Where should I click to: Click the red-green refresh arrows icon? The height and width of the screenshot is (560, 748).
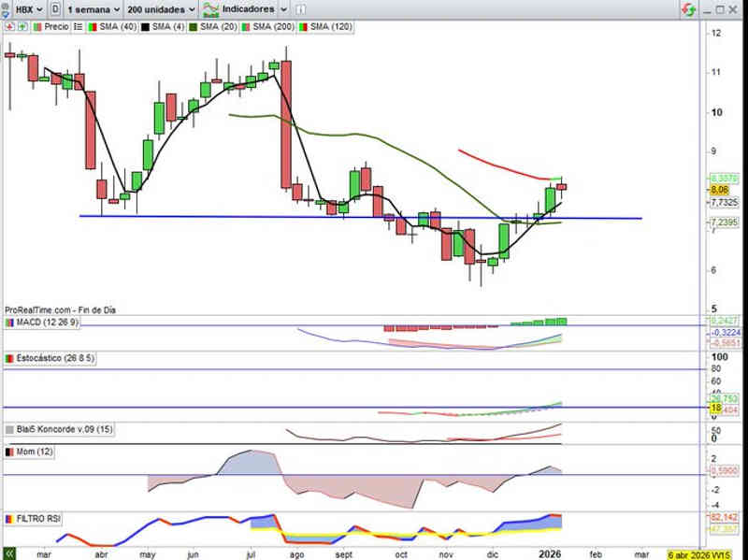click(688, 9)
